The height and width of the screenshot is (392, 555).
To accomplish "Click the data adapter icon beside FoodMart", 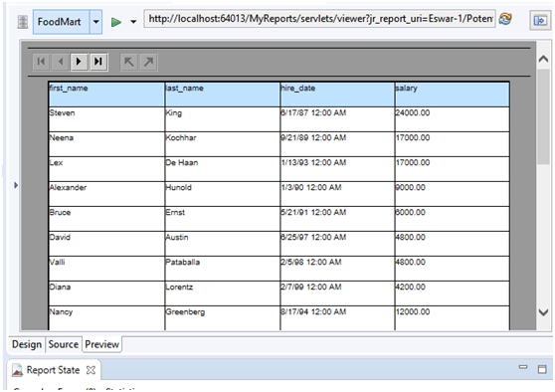I will tap(23, 22).
